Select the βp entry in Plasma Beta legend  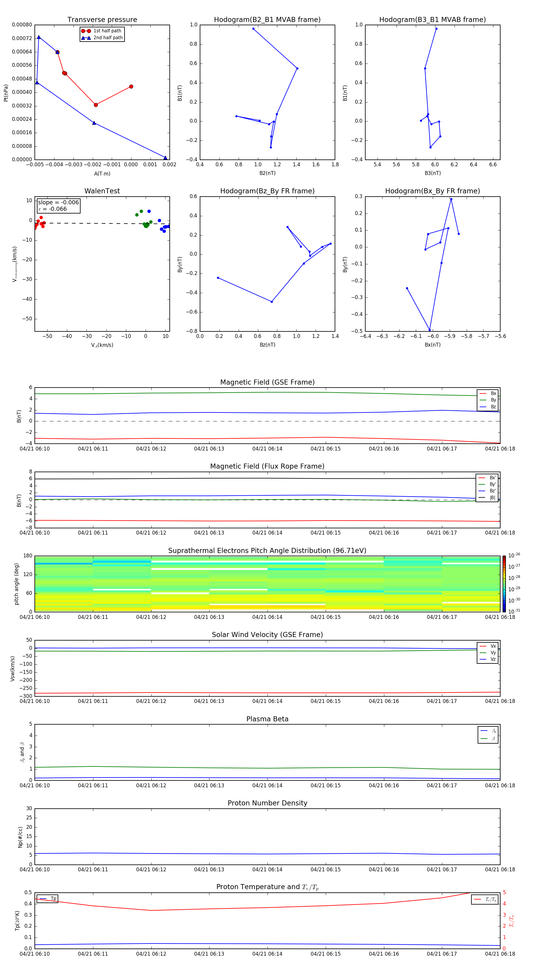click(x=488, y=731)
